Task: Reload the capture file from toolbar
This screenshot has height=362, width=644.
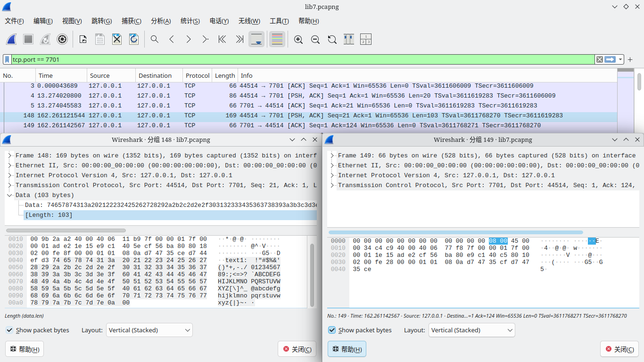Action: [x=134, y=40]
